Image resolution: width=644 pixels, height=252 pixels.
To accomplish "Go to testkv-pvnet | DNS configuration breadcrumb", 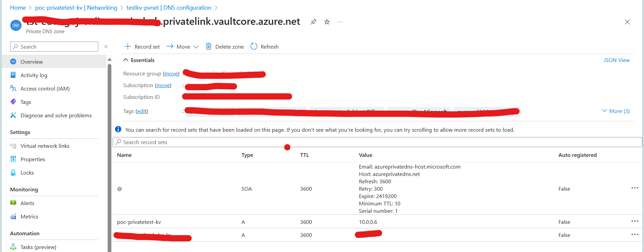I will (169, 7).
